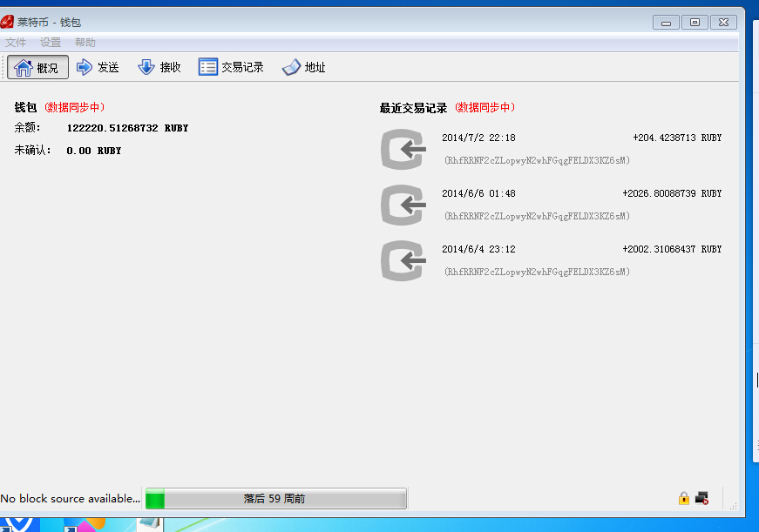Click the date 2014/6/4 23:12

pyautogui.click(x=478, y=249)
